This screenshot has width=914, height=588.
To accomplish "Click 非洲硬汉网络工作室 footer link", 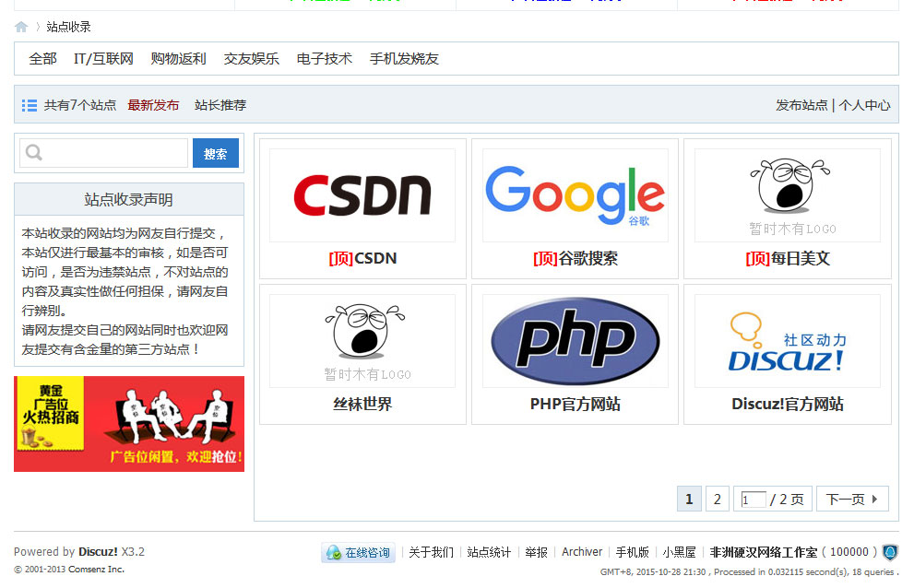I will click(763, 552).
